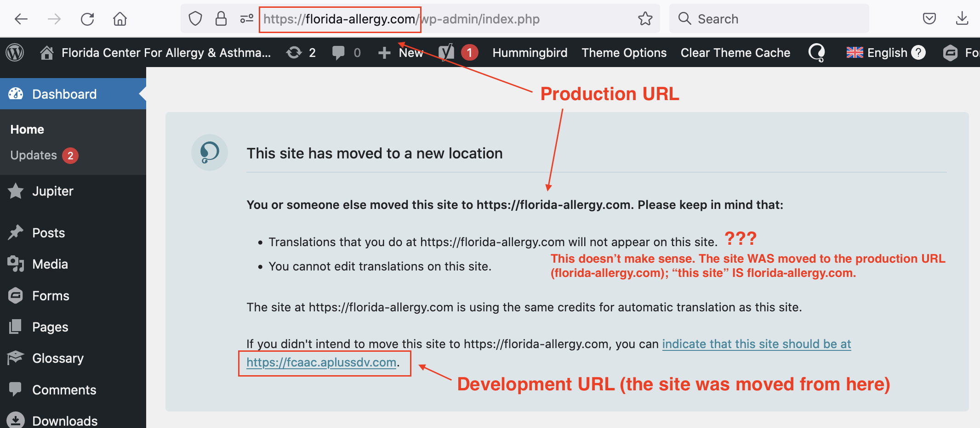This screenshot has height=428, width=980.
Task: Open the updates counter showing 2
Action: click(301, 52)
